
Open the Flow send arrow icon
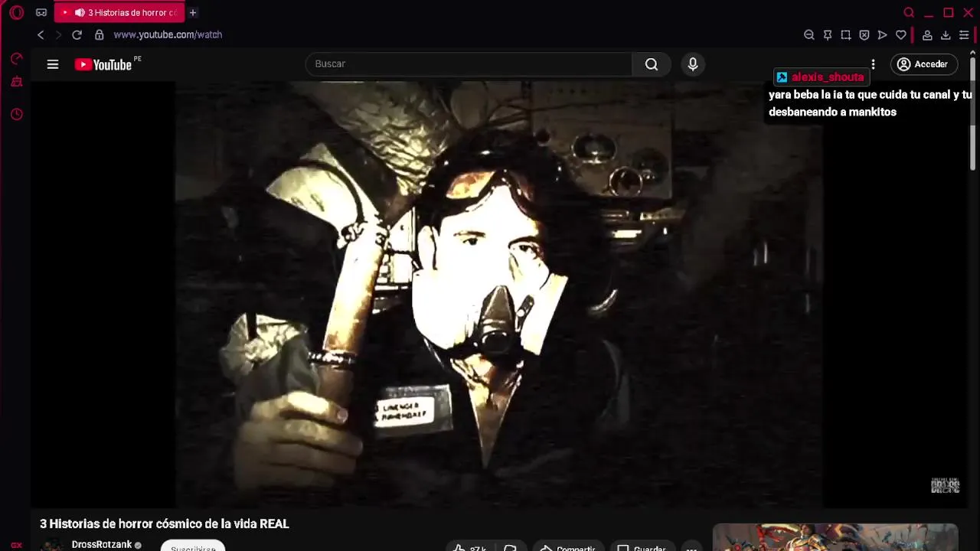883,34
